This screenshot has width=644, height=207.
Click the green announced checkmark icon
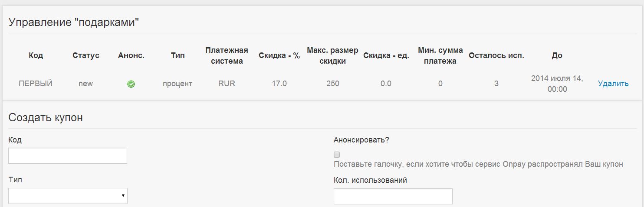click(x=131, y=84)
